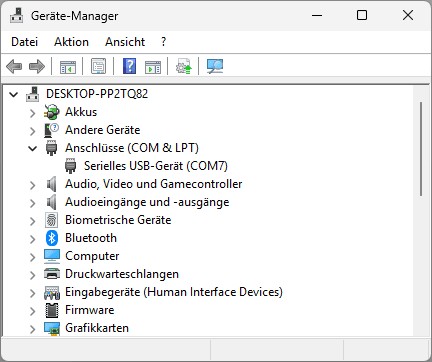Select Serielles USB-Gerät (COM7) text
The height and width of the screenshot is (362, 432).
click(x=156, y=166)
